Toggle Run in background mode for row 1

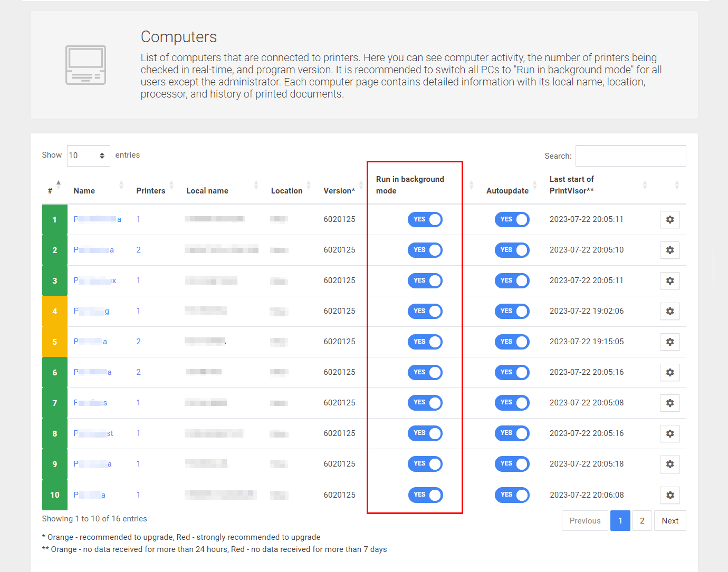[425, 220]
